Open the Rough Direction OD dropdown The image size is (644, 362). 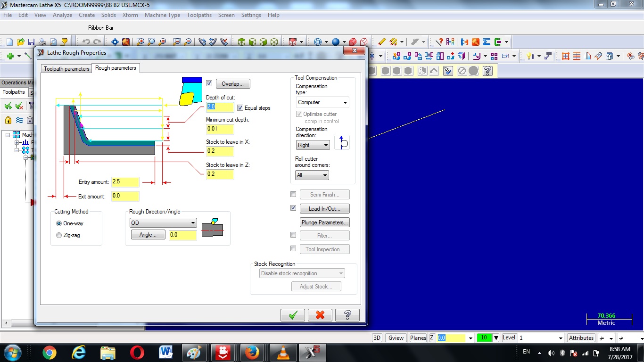point(163,223)
